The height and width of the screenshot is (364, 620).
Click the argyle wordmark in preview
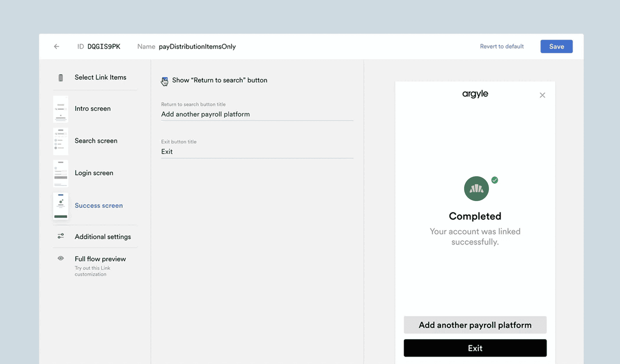click(x=475, y=94)
